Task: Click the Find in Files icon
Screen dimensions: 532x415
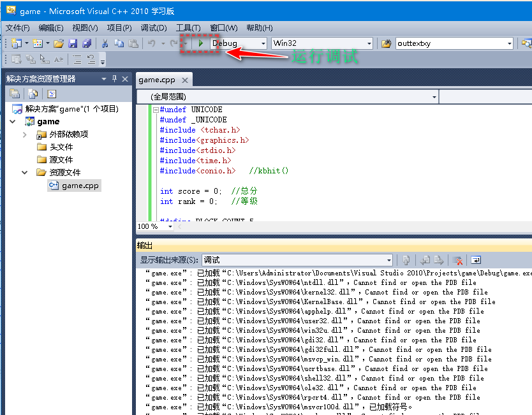Action: [x=386, y=43]
